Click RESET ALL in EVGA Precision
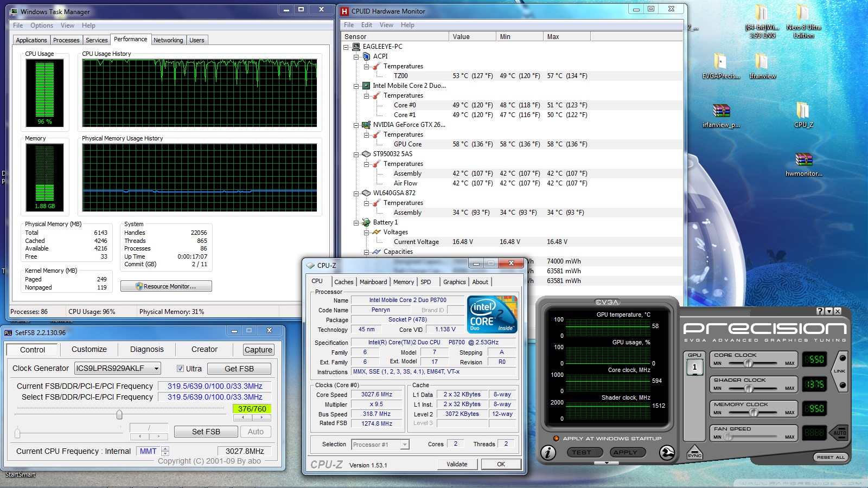This screenshot has width=868, height=488. (831, 457)
